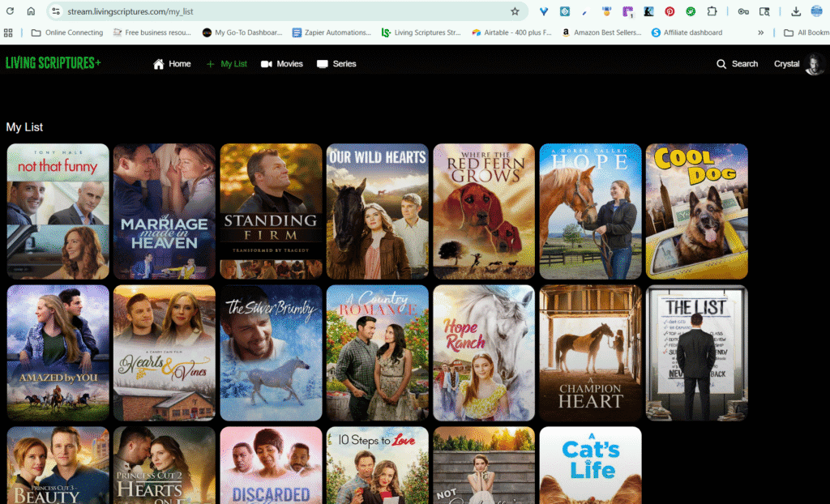Open the Crystal profile menu
Viewport: 830px width, 504px height.
[x=798, y=63]
